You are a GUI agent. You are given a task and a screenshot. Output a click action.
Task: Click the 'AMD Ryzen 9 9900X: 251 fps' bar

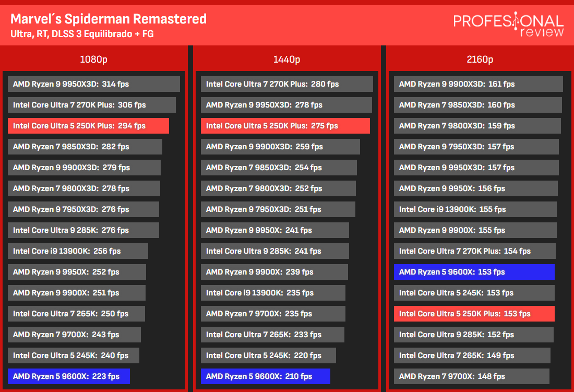(77, 293)
